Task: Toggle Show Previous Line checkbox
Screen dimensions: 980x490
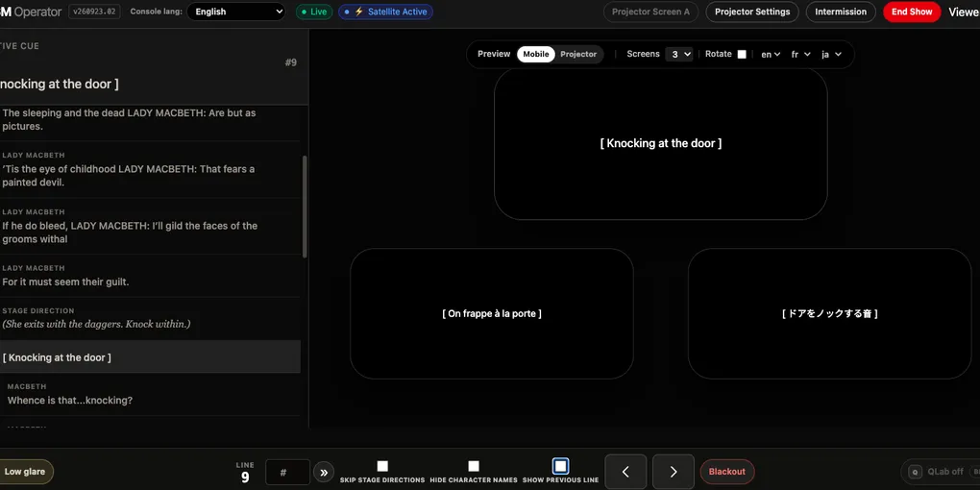Action: pos(561,466)
